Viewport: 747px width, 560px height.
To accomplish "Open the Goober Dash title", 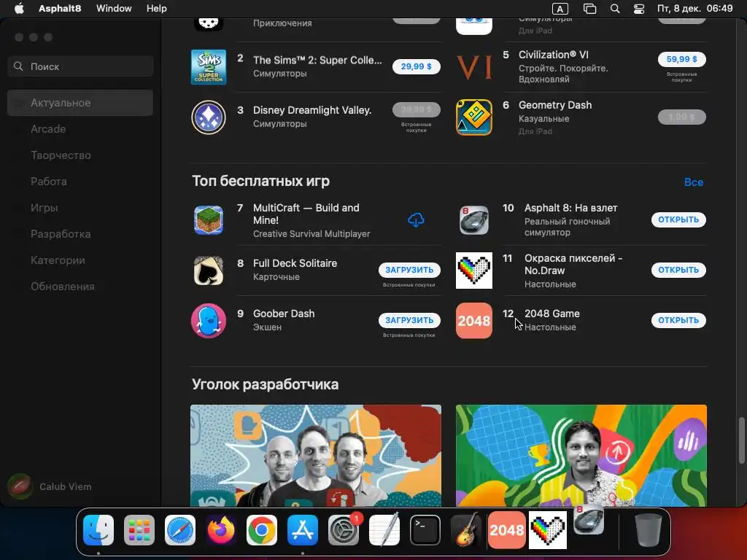I will pos(284,314).
